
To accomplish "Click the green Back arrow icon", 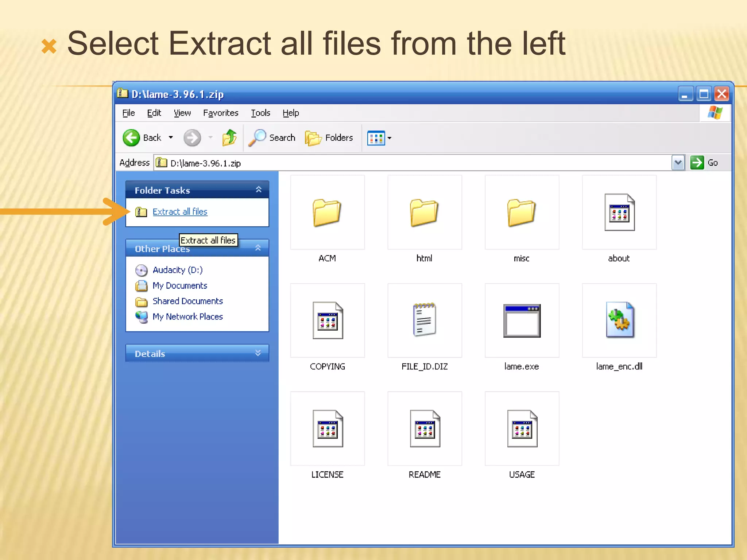I will 131,138.
